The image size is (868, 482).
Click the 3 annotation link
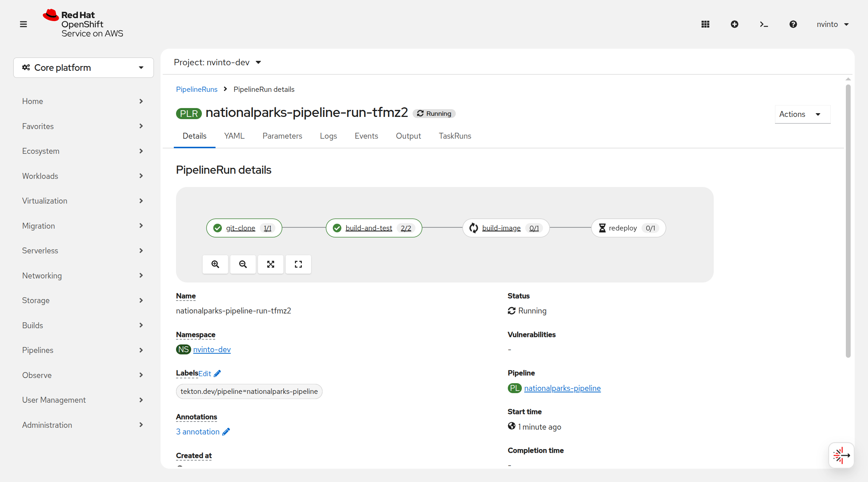coord(198,431)
